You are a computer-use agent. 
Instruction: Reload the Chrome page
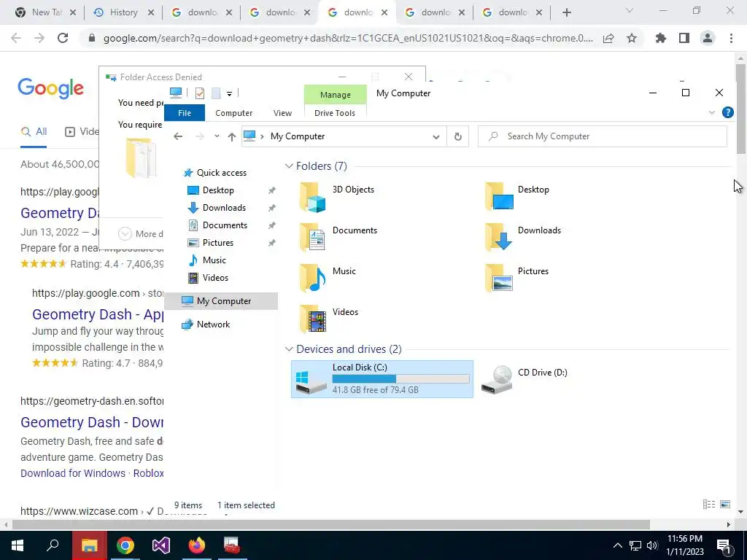[63, 38]
